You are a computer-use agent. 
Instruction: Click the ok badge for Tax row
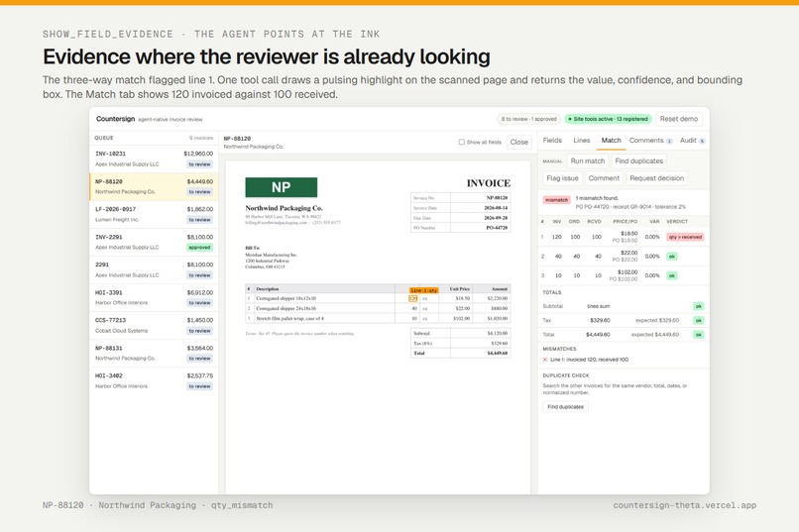(699, 320)
